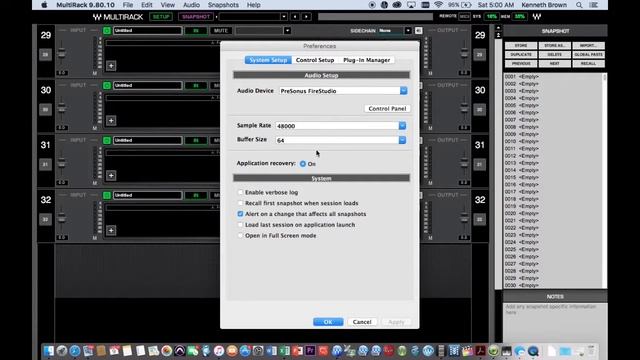Open the Snapshots menu
This screenshot has height=360, width=640.
pos(223,5)
